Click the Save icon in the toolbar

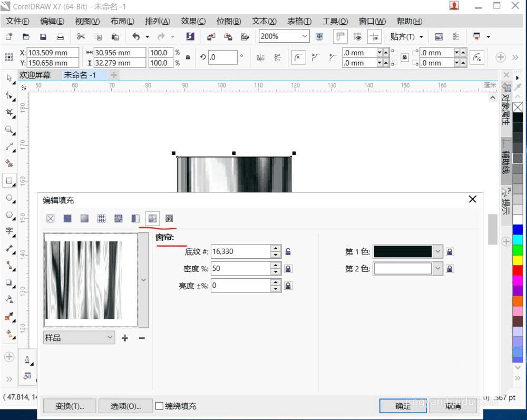43,37
